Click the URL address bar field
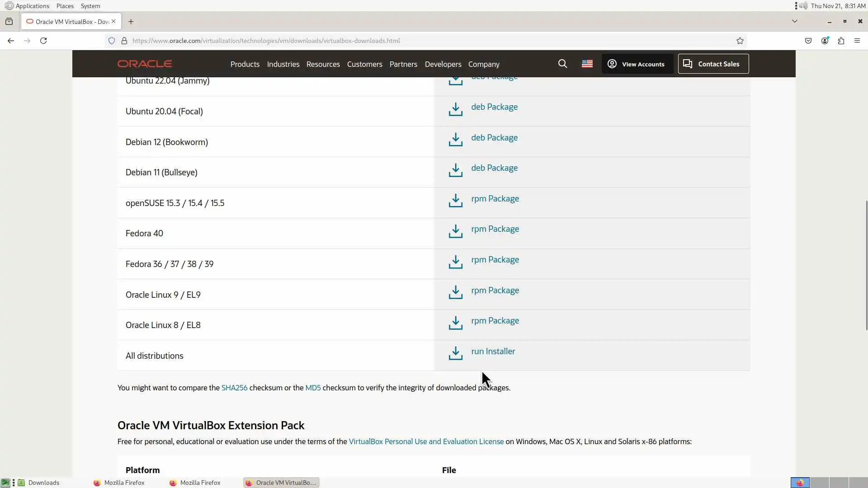The width and height of the screenshot is (868, 488). click(407, 41)
